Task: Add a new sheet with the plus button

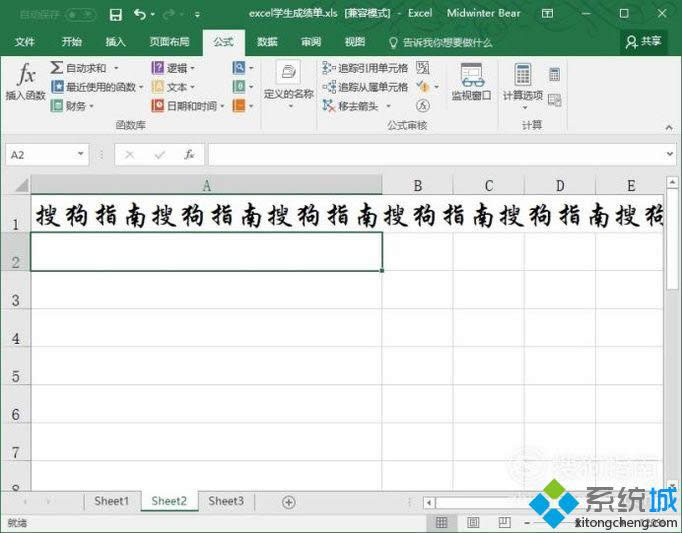Action: coord(289,502)
